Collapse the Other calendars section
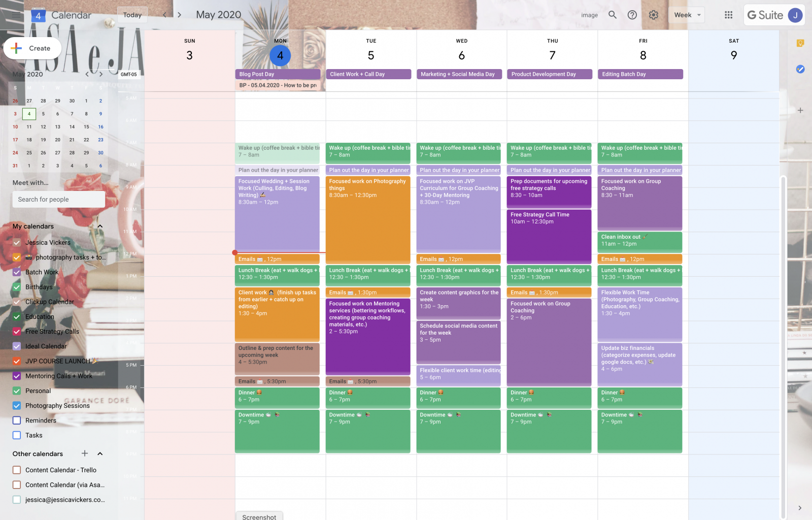Viewport: 812px width, 520px height. (100, 453)
